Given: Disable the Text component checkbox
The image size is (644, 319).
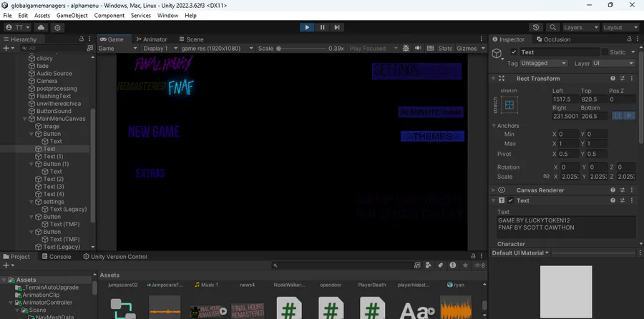Looking at the screenshot, I should coord(510,200).
